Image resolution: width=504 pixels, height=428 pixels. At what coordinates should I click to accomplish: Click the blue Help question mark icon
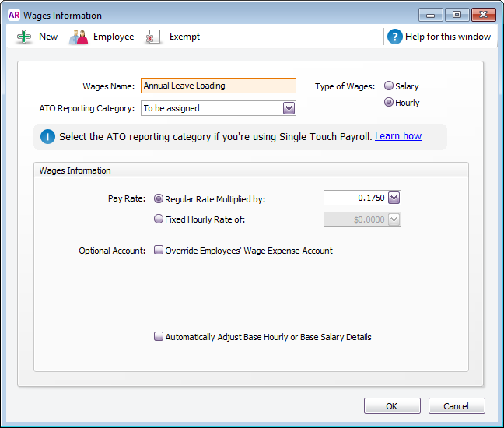(395, 37)
